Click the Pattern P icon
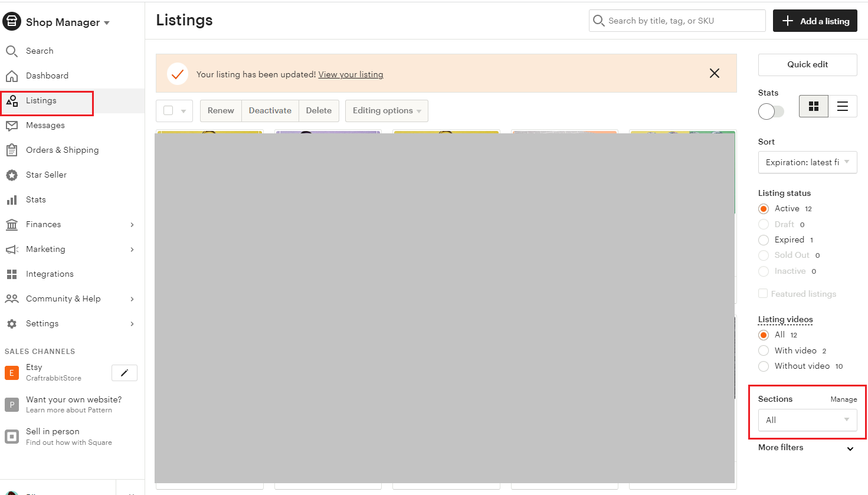Screen dimensions: 868x495 pyautogui.click(x=11, y=405)
